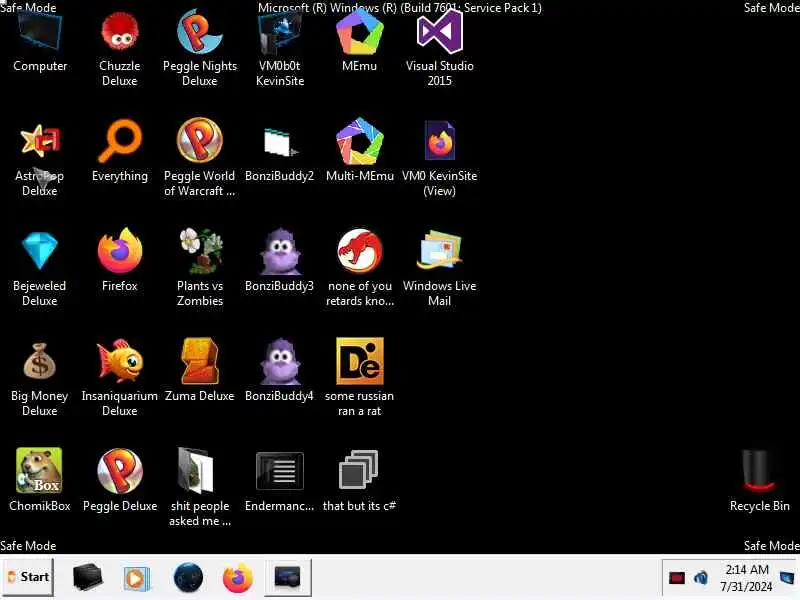Select the Peggle Deluxe icon

pos(120,470)
